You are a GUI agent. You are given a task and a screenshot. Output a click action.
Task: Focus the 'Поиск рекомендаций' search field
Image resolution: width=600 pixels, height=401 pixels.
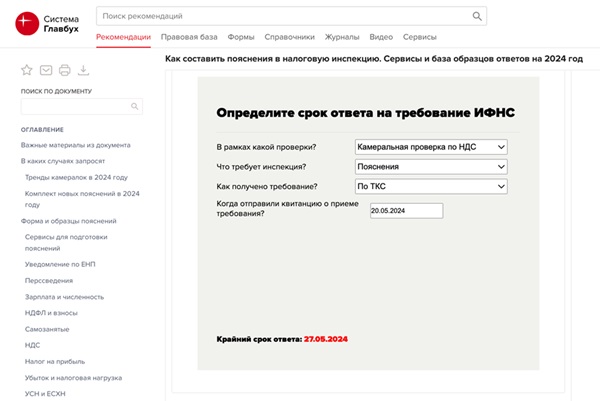click(280, 17)
